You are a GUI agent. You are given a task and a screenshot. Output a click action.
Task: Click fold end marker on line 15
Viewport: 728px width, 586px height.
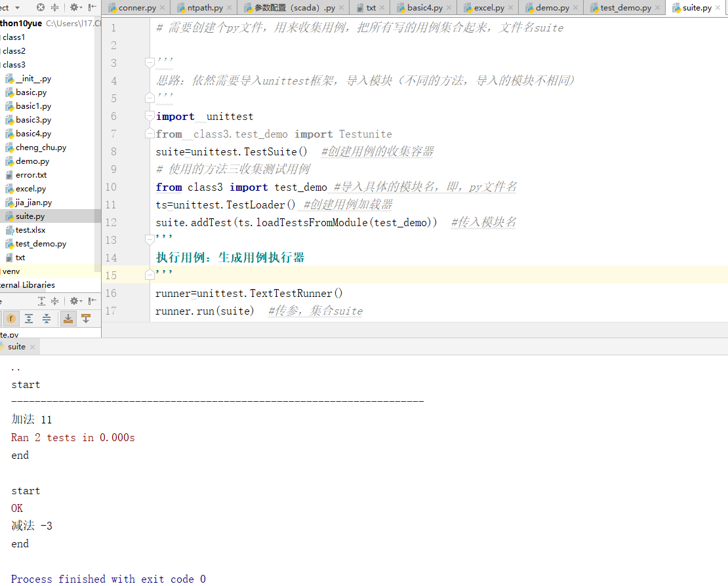[x=150, y=275]
